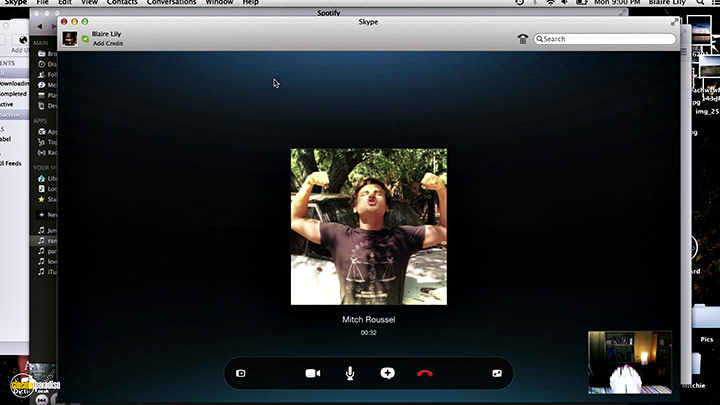Open the dial pad phone icon by the search
The image size is (720, 405).
click(x=523, y=39)
